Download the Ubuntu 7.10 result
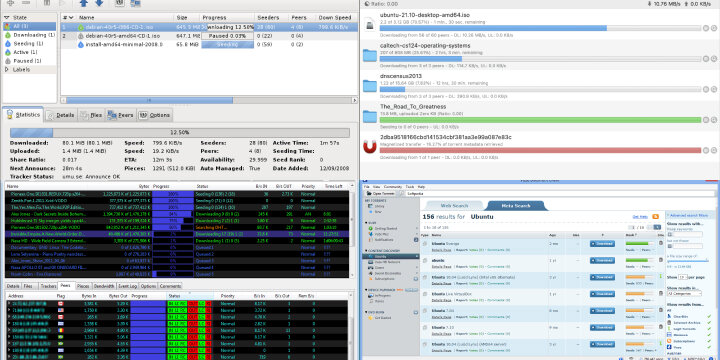720x360 pixels. click(x=602, y=327)
